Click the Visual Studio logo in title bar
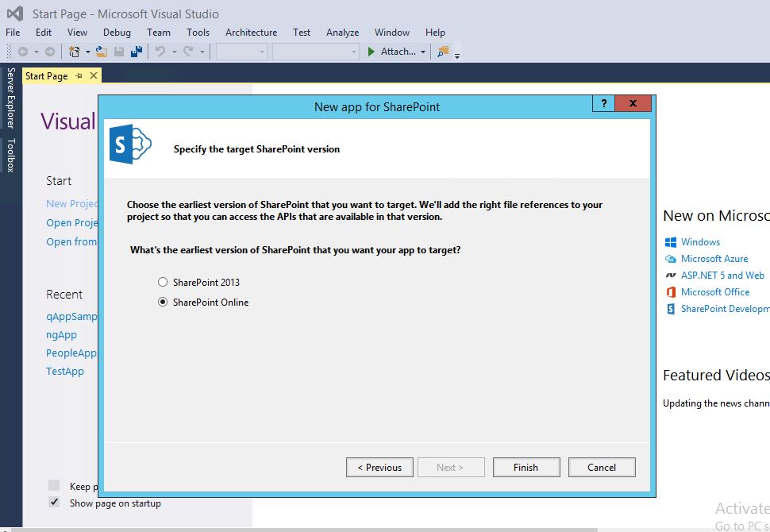770x532 pixels. 15,13
